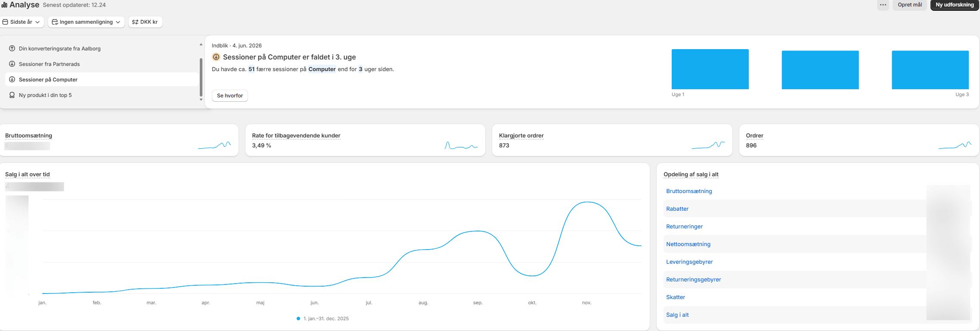Image resolution: width=980 pixels, height=331 pixels.
Task: Click the Ny udforskning button
Action: point(955,5)
